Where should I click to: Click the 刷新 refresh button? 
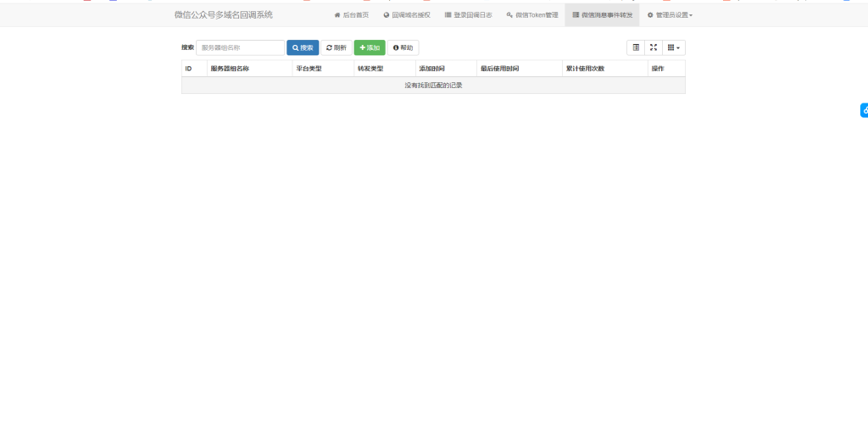click(337, 47)
